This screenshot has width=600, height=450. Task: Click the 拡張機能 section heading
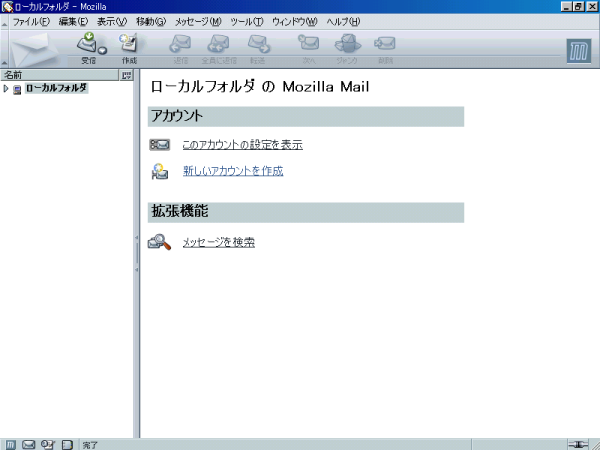(180, 211)
